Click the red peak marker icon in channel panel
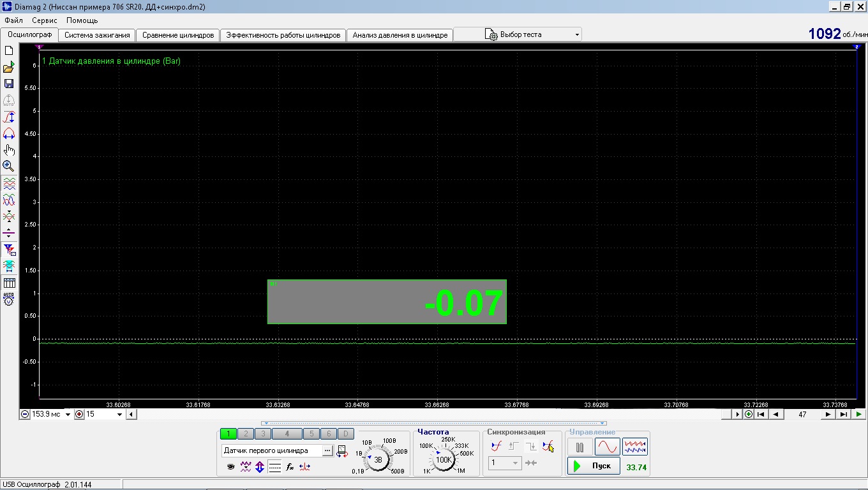 pos(304,467)
